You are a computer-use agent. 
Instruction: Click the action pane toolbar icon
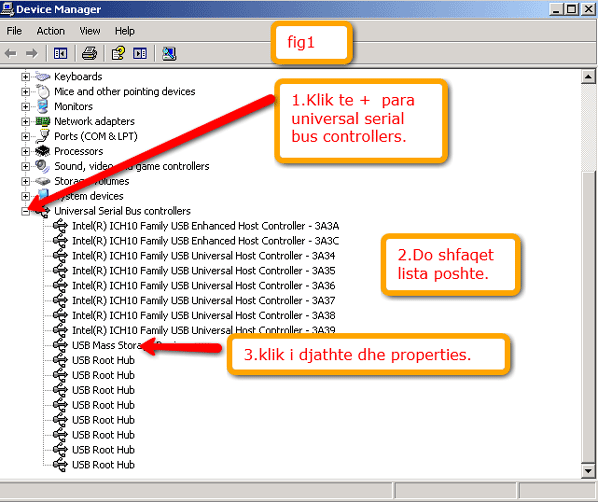[x=140, y=53]
